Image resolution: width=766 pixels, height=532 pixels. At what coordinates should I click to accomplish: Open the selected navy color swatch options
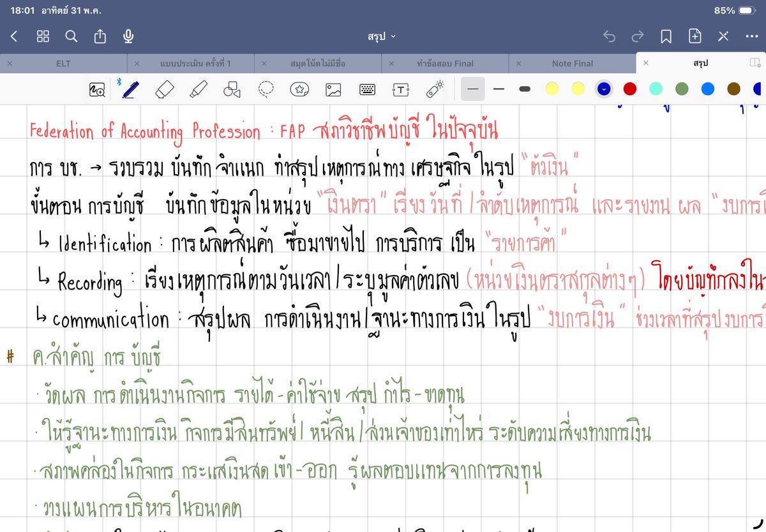(x=604, y=89)
